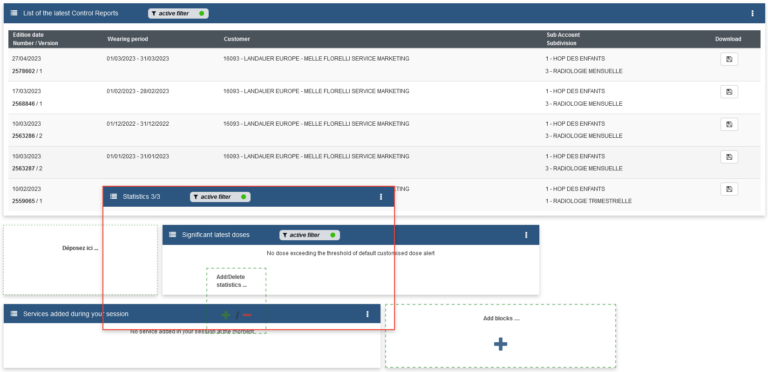Image resolution: width=768 pixels, height=372 pixels.
Task: Toggle the Control Reports active filter
Action: (178, 14)
